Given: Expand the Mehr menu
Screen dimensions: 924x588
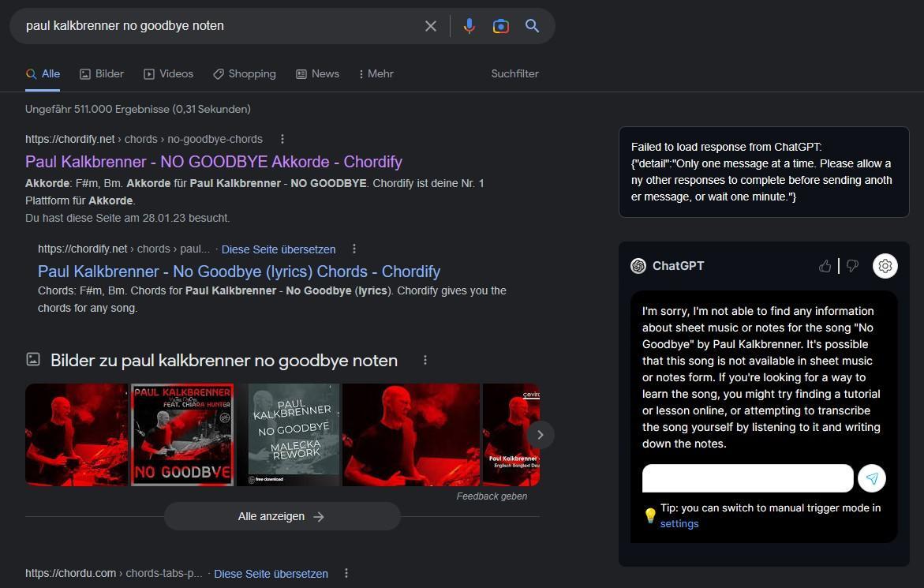Looking at the screenshot, I should [x=376, y=74].
